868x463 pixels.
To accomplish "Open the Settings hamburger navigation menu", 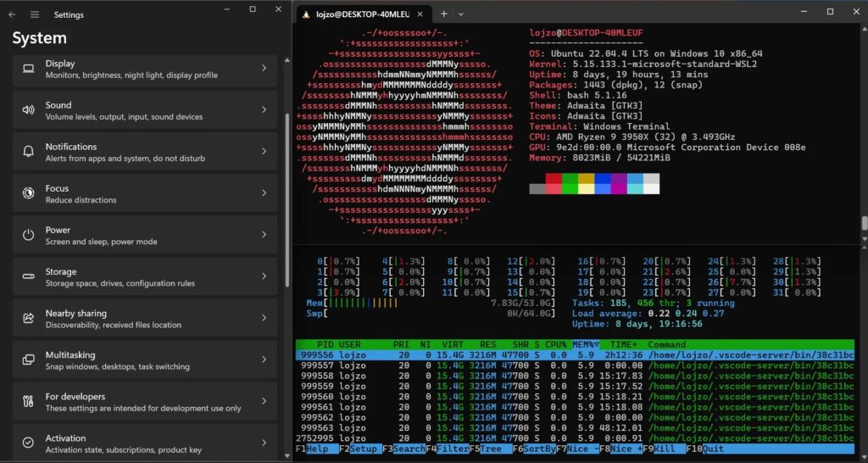I will [35, 15].
